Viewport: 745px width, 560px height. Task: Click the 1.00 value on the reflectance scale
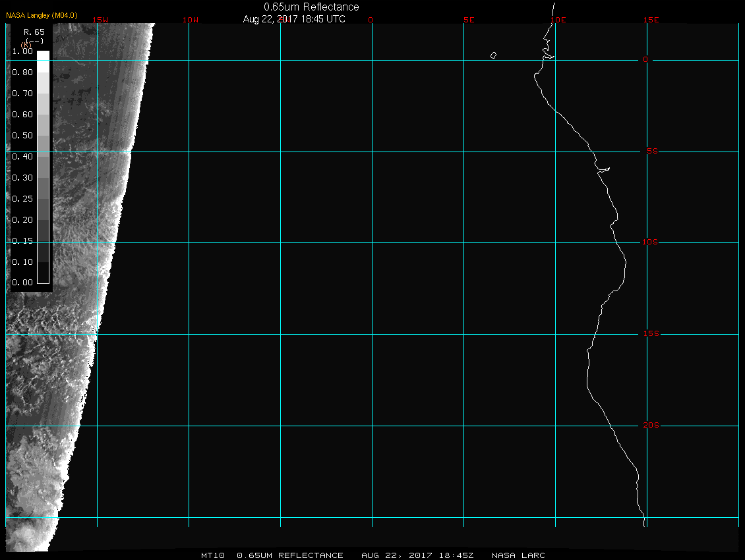pos(22,51)
